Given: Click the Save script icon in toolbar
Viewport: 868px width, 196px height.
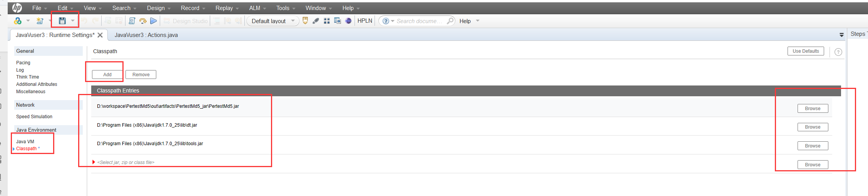Looking at the screenshot, I should (x=62, y=21).
